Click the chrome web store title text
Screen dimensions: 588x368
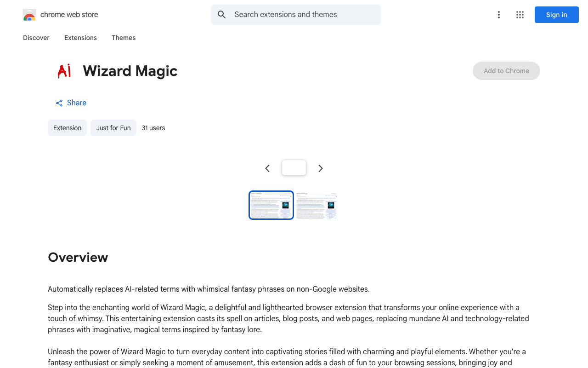point(69,15)
